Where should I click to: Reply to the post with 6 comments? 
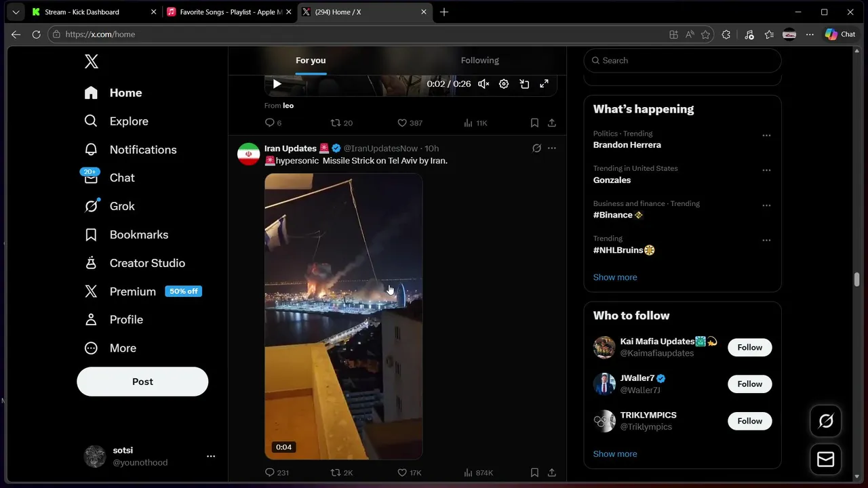click(x=273, y=123)
